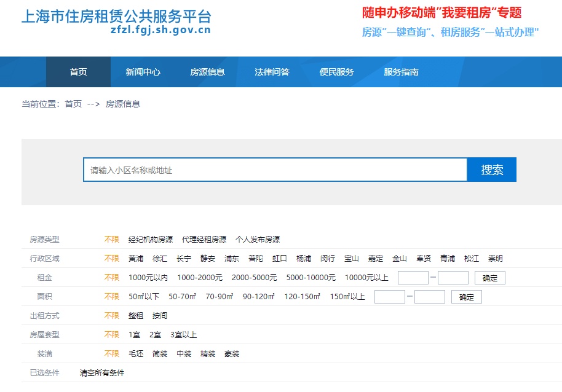Viewport: 562px width, 392px height.
Task: Click the 服务指南 menu item
Action: point(401,72)
